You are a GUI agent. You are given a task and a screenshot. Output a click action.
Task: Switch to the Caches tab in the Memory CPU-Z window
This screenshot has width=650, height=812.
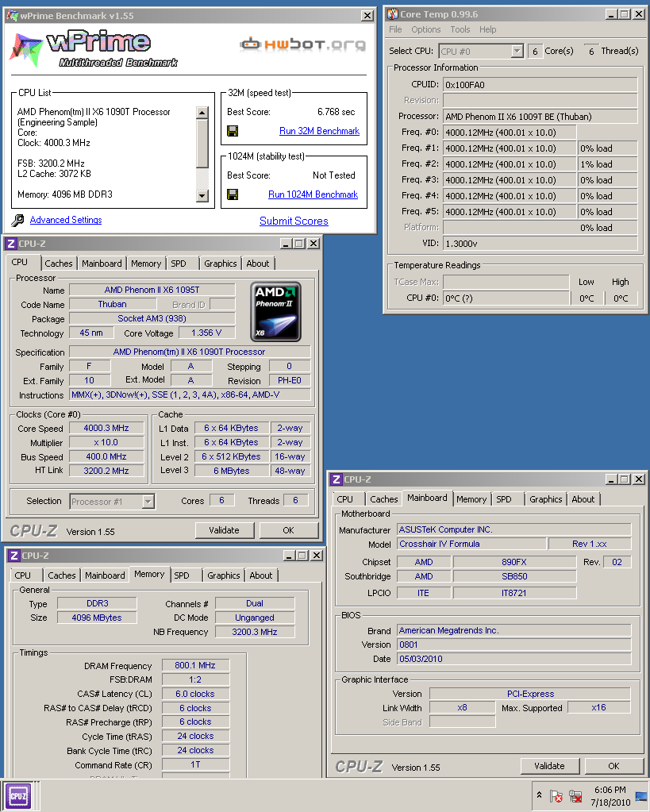[62, 575]
